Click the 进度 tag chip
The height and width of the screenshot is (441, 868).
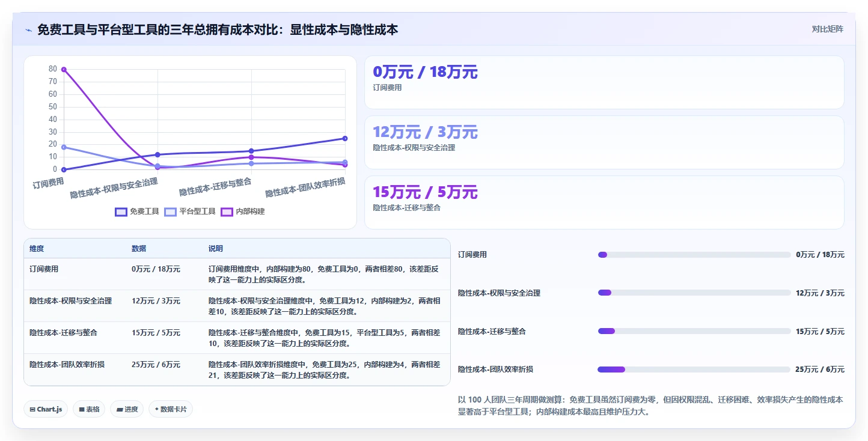127,409
